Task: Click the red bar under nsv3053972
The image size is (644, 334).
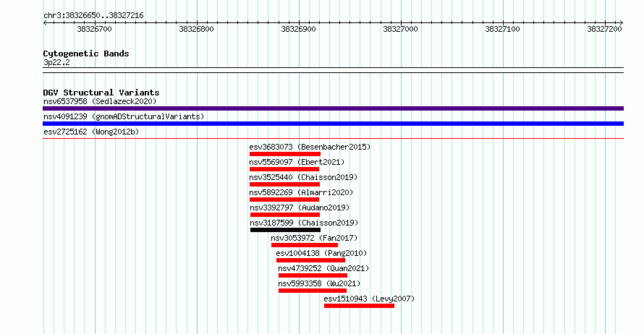Action: point(305,245)
